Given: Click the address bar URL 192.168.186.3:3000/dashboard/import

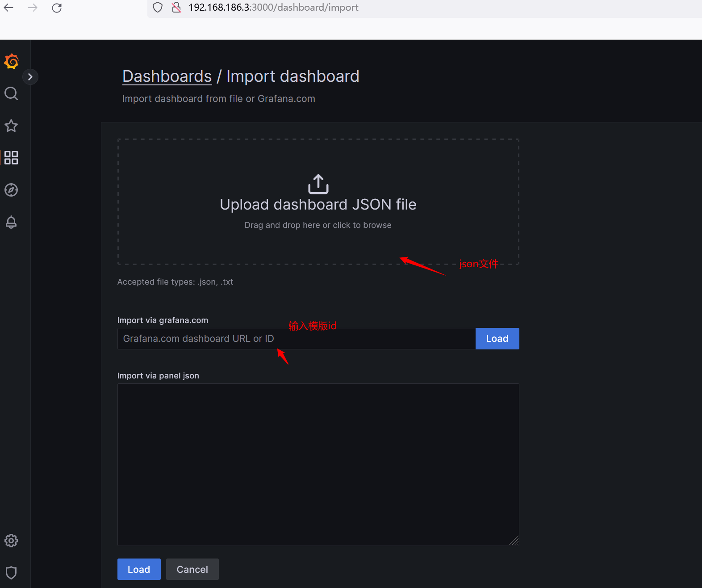Looking at the screenshot, I should pyautogui.click(x=273, y=8).
